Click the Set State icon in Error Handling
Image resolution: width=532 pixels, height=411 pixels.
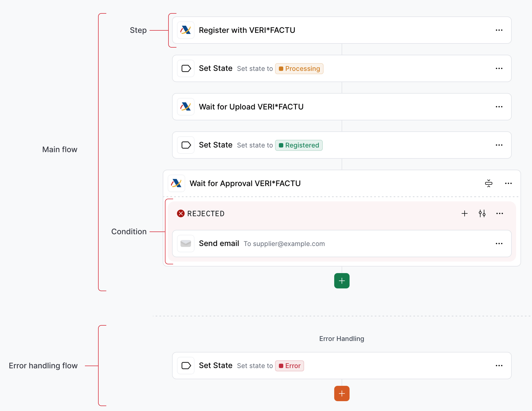pyautogui.click(x=186, y=366)
